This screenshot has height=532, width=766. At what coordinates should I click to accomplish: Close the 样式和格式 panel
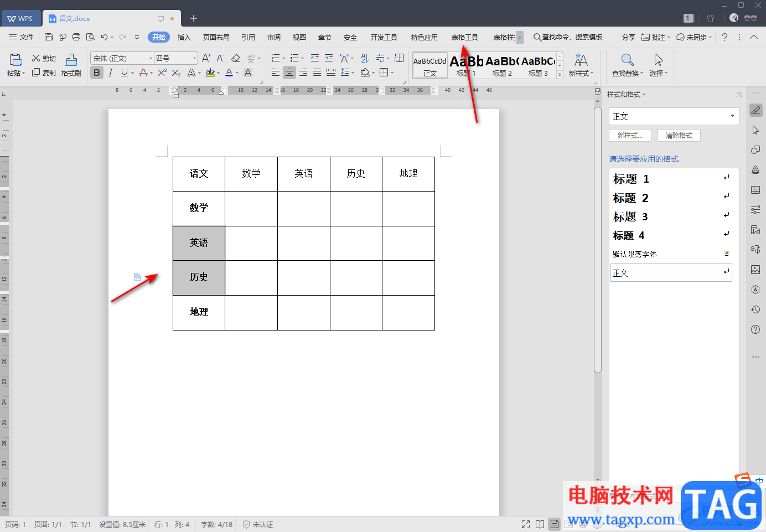739,95
